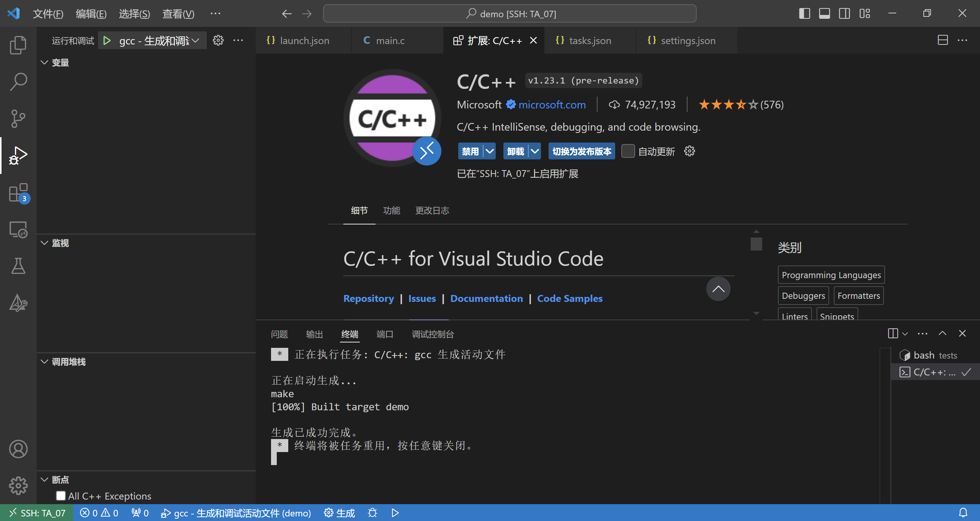
Task: Open notifications bell in status bar
Action: click(x=963, y=513)
